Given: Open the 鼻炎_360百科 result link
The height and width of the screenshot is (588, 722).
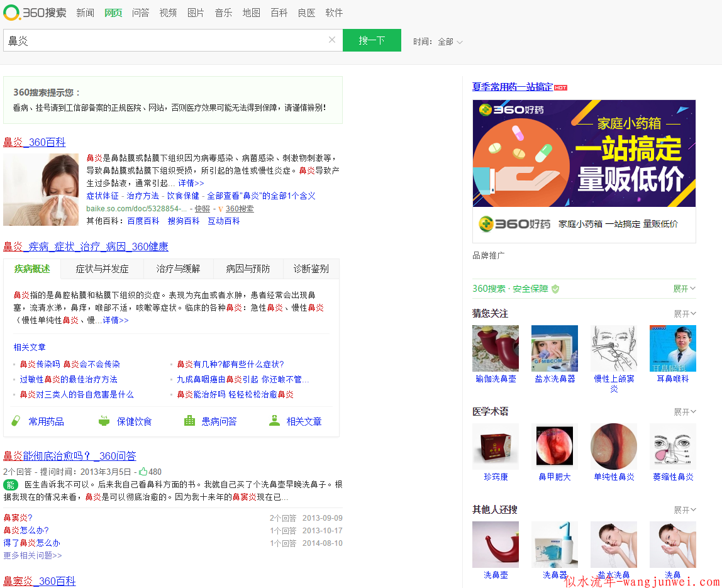Looking at the screenshot, I should coord(35,142).
